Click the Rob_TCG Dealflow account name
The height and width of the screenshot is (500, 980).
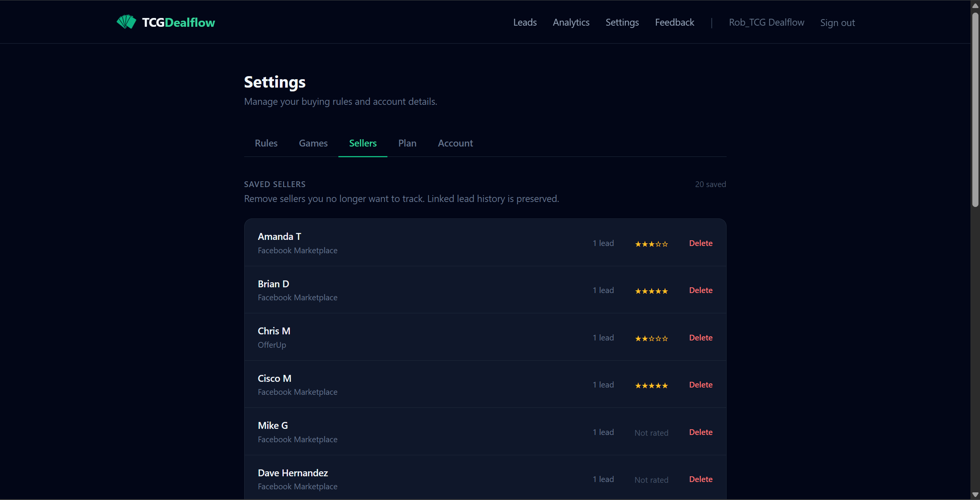(x=766, y=23)
